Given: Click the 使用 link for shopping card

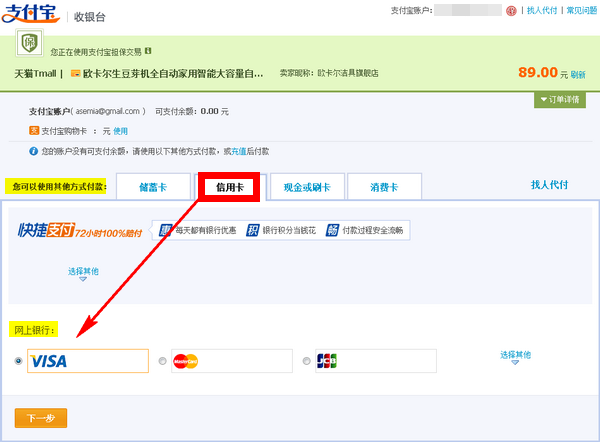Looking at the screenshot, I should [x=120, y=131].
